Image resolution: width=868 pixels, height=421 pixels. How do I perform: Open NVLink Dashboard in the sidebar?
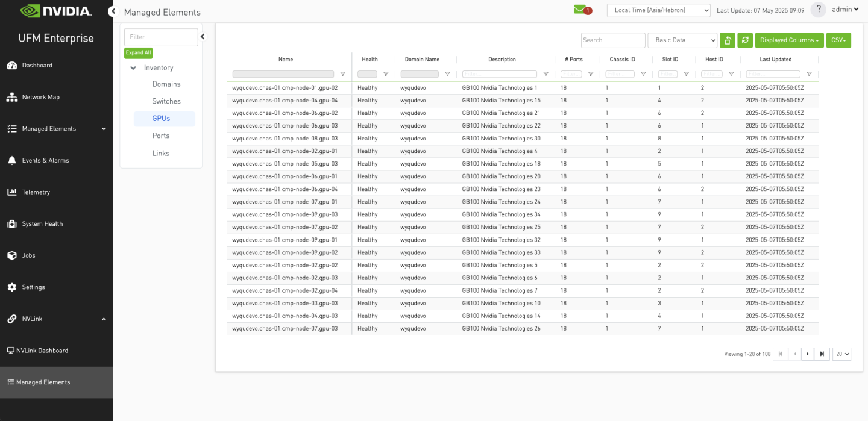tap(42, 351)
